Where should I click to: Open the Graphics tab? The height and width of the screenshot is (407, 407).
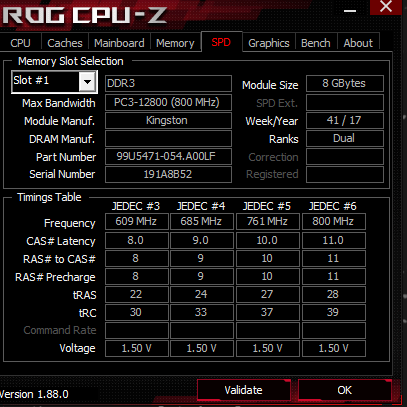[269, 43]
